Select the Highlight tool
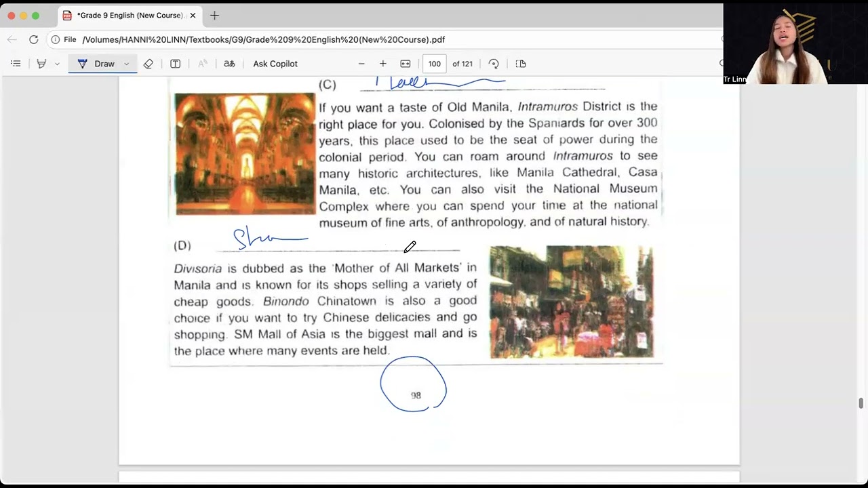 (x=41, y=64)
